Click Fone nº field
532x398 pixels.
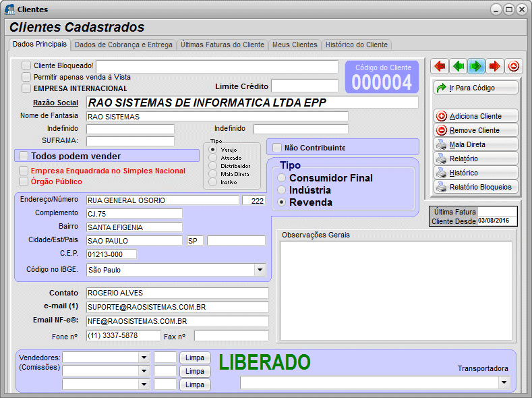(123, 335)
